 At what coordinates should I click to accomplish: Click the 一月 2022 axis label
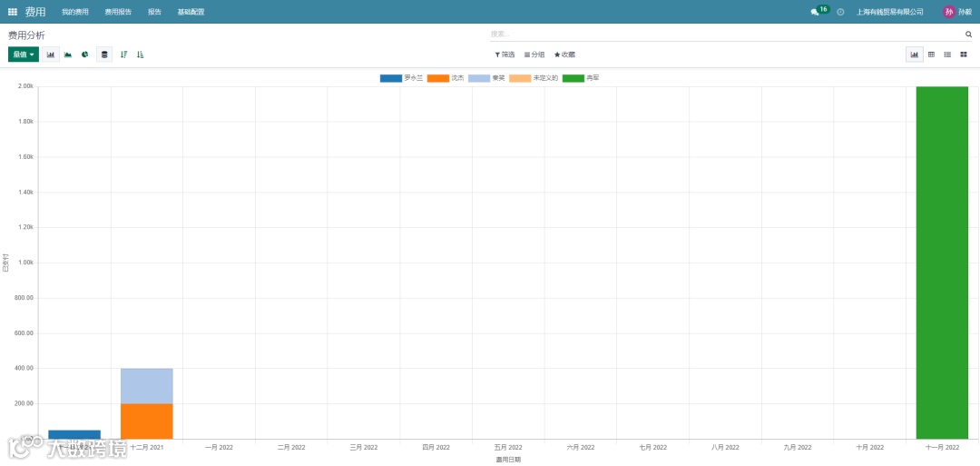click(x=219, y=447)
